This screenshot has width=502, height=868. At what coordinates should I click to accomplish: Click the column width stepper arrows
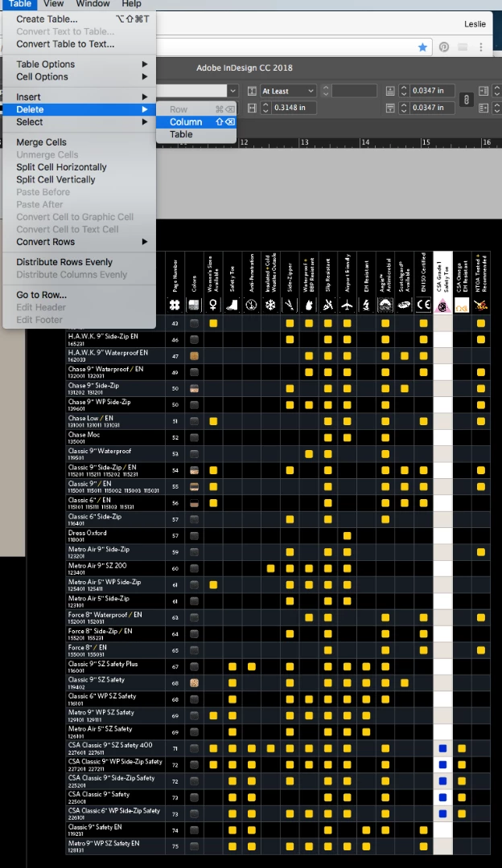[265, 108]
